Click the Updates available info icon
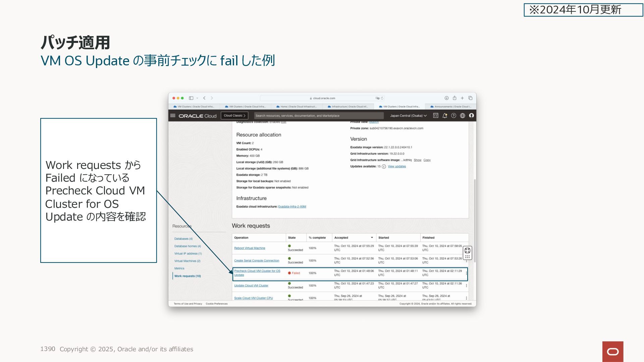 click(384, 167)
